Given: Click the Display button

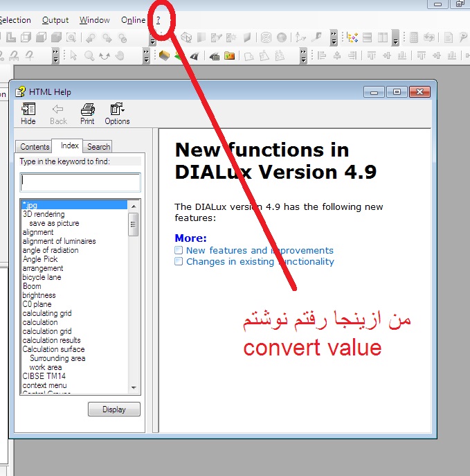Looking at the screenshot, I should tap(114, 409).
